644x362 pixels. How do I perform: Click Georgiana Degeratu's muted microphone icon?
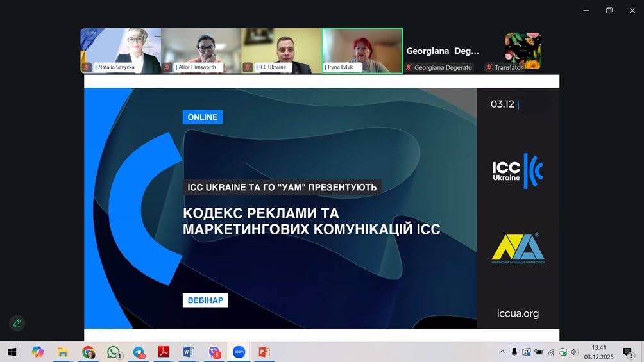[x=409, y=67]
